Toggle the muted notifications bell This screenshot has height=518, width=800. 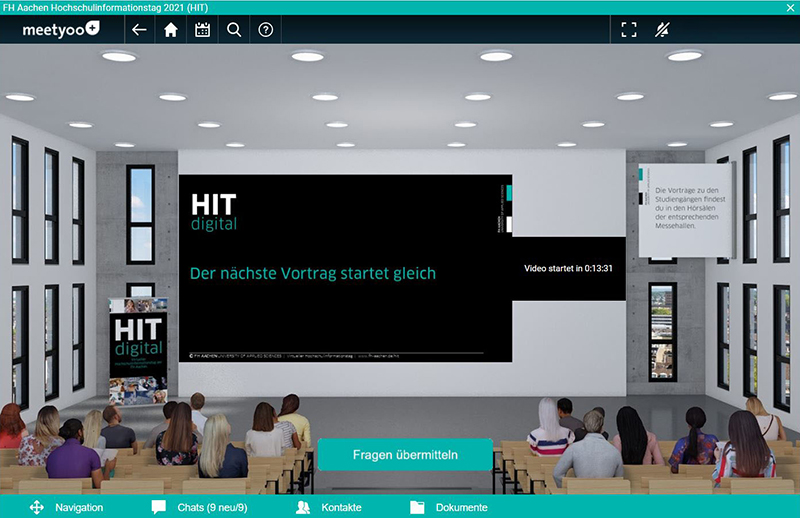pyautogui.click(x=662, y=30)
